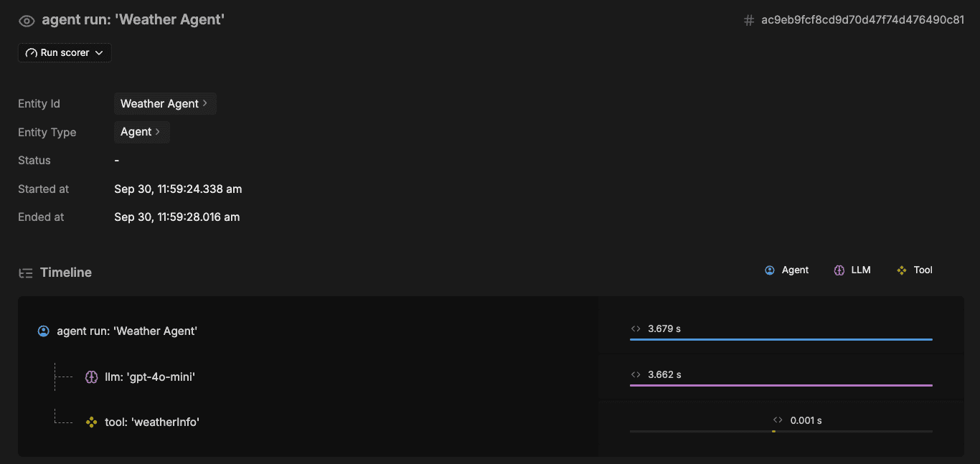Select the llm 'gpt-4o-mini' span
Image resolution: width=980 pixels, height=464 pixels.
coord(150,377)
